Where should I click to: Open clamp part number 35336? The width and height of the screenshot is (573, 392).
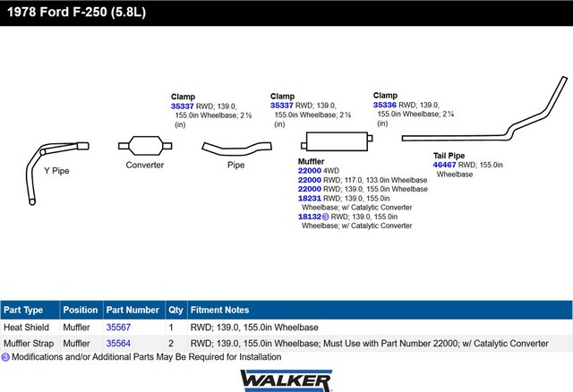coord(384,105)
